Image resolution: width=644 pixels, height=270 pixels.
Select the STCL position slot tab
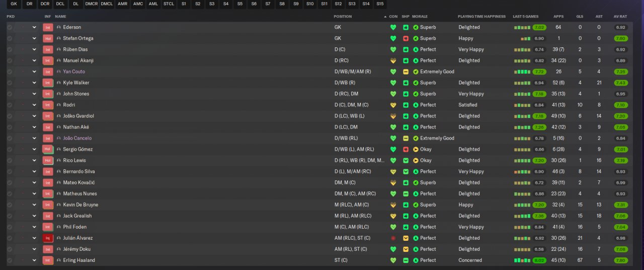click(x=169, y=4)
